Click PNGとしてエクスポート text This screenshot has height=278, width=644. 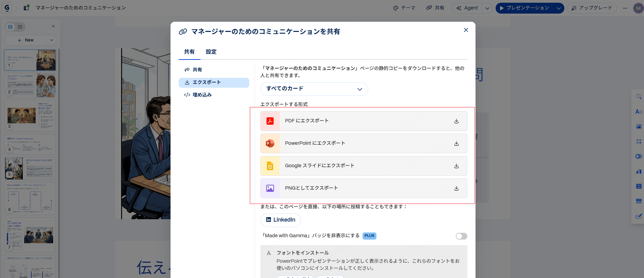(x=311, y=188)
